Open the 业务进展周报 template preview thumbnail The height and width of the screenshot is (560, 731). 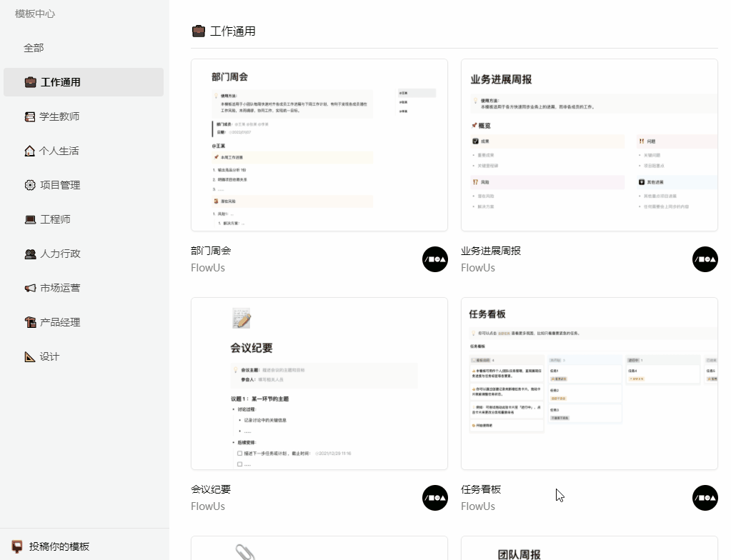pos(590,145)
